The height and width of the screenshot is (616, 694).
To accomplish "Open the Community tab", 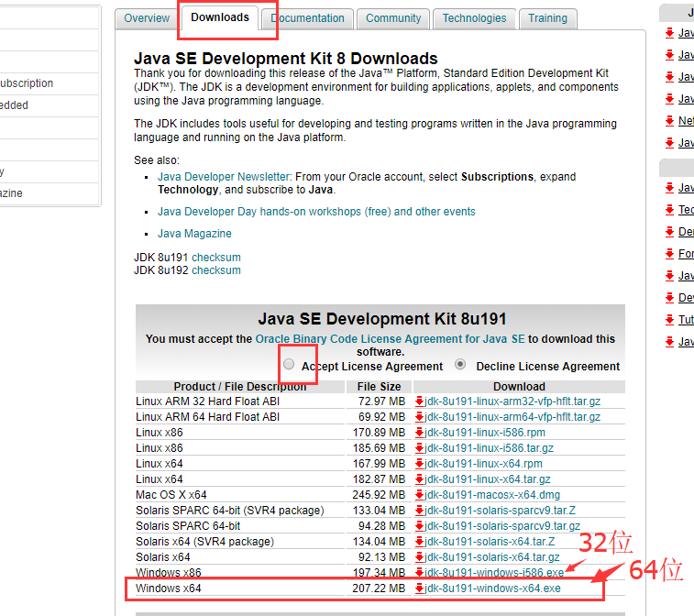I will [393, 18].
